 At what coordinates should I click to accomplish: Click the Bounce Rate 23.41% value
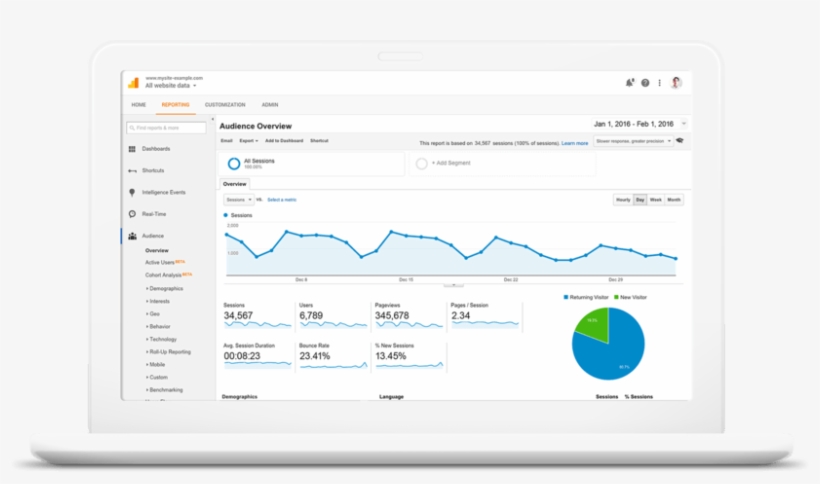314,356
